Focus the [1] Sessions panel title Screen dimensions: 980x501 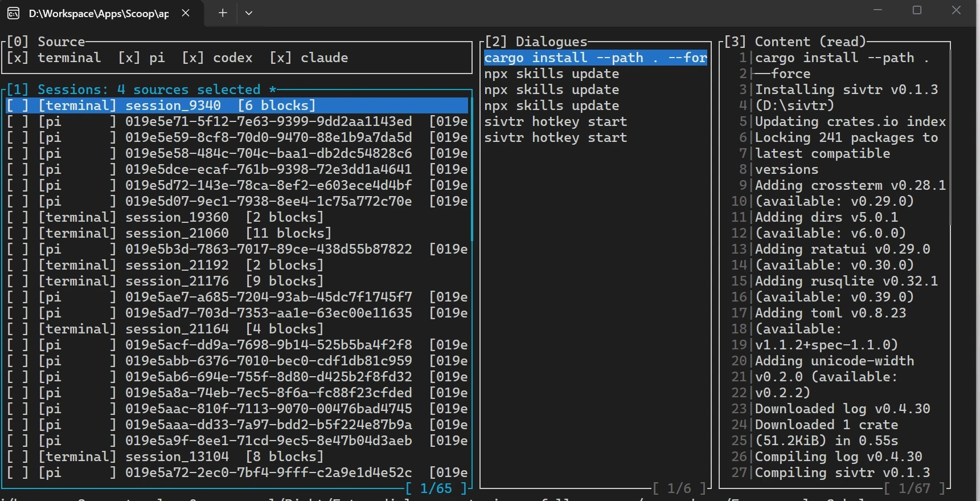coord(141,89)
